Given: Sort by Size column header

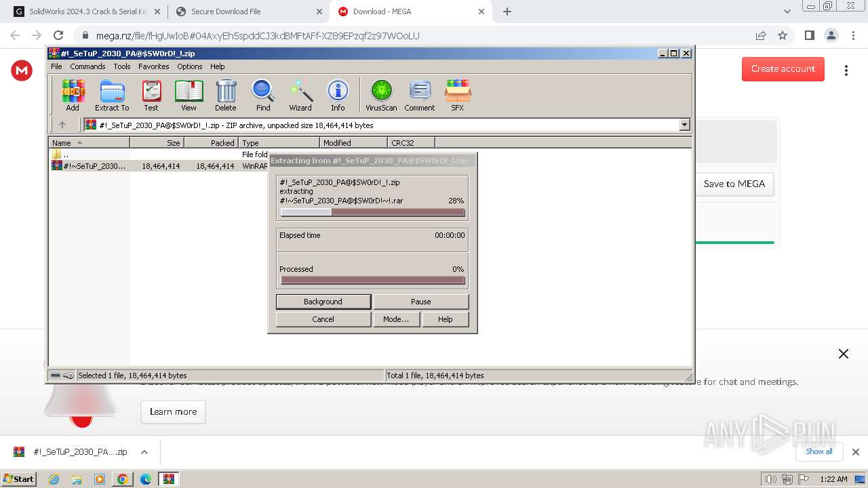Looking at the screenshot, I should click(x=157, y=143).
